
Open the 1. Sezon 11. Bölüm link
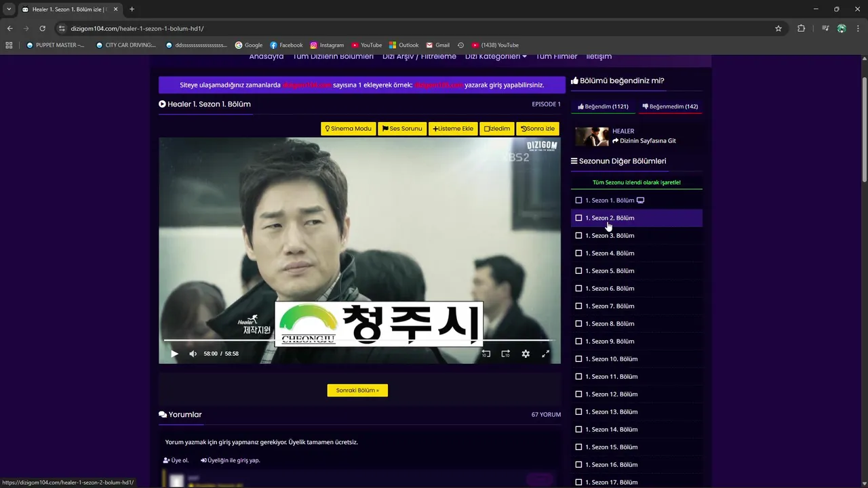pos(611,377)
